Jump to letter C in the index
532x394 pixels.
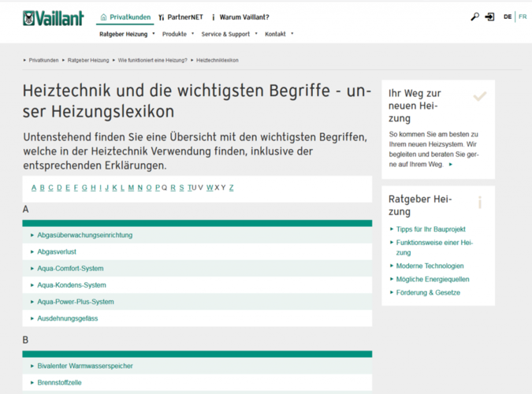click(51, 188)
